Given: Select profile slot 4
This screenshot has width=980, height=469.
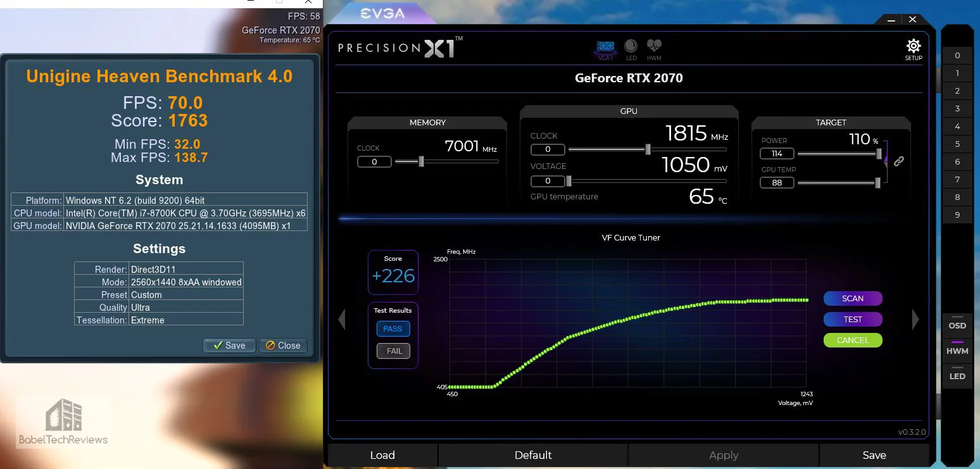Looking at the screenshot, I should coord(957,127).
